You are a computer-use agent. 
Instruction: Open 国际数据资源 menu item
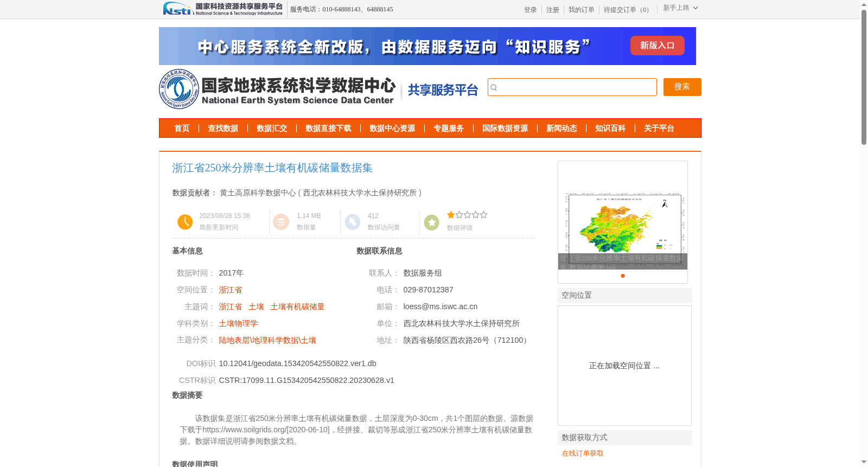coord(505,129)
